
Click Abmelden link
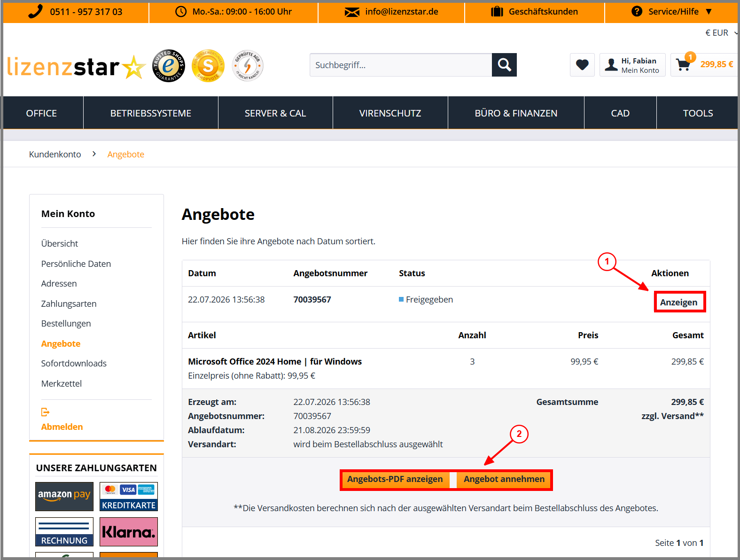pyautogui.click(x=62, y=427)
